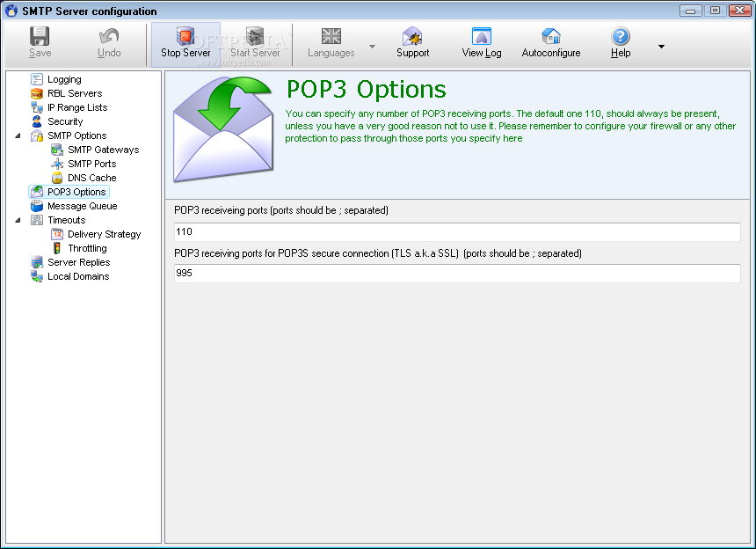
Task: Click the Save floppy disk icon
Action: coord(40,36)
